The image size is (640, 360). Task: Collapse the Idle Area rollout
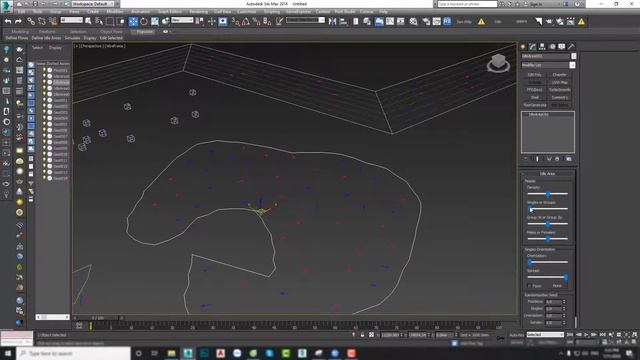(547, 173)
